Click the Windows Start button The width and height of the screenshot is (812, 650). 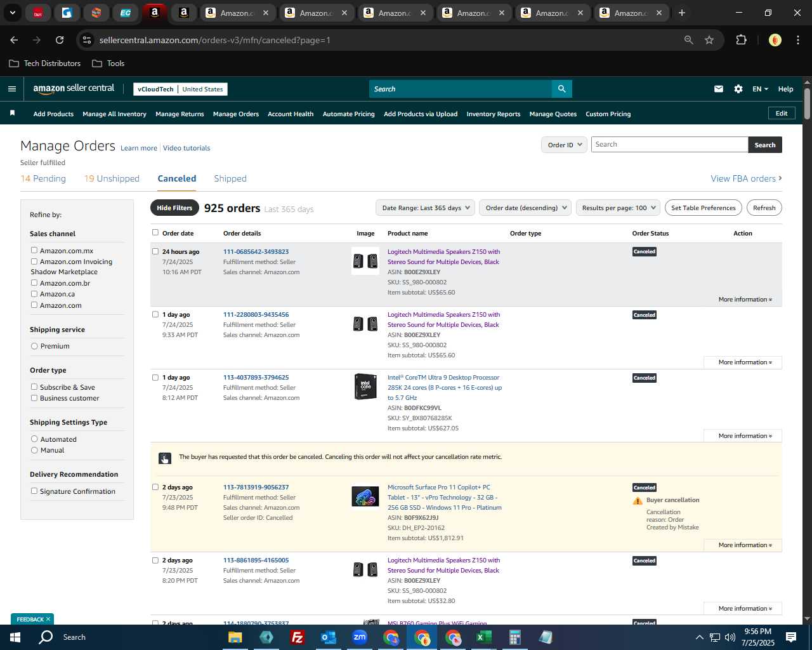15,637
